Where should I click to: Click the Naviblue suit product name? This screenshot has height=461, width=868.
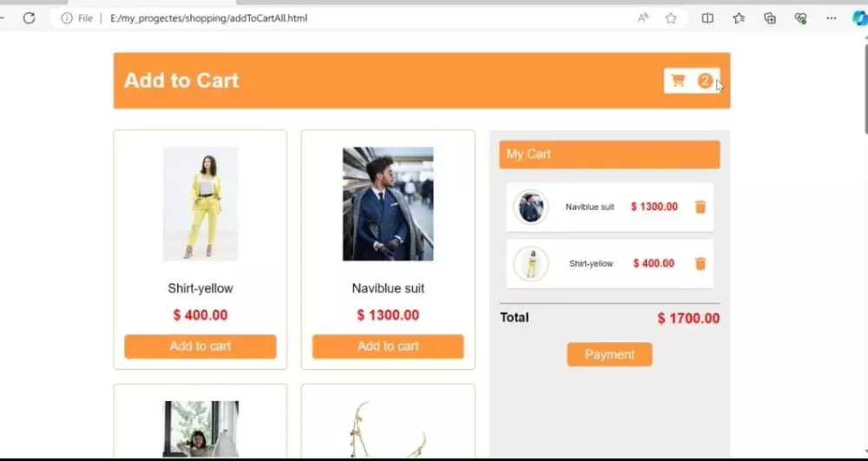tap(388, 288)
